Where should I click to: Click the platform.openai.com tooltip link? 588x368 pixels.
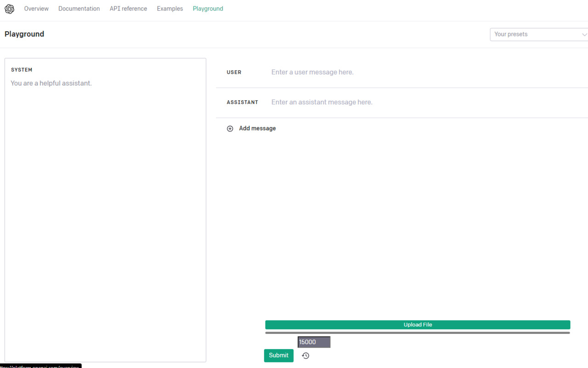(x=40, y=366)
